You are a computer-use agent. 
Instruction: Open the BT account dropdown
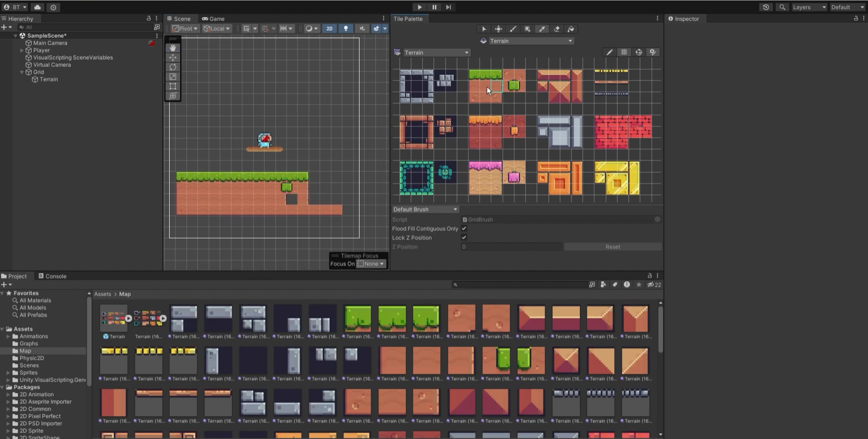tap(16, 7)
